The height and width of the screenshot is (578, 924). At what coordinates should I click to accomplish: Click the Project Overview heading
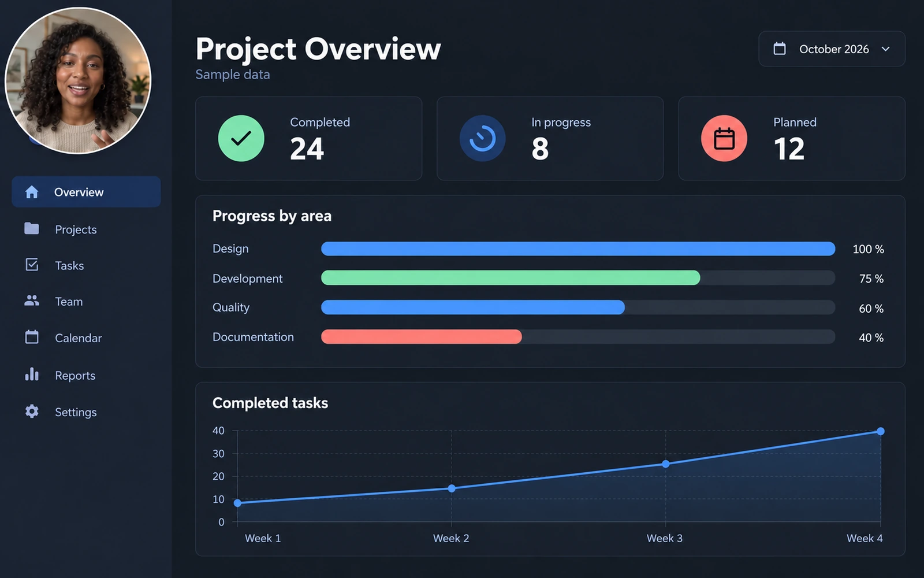318,49
